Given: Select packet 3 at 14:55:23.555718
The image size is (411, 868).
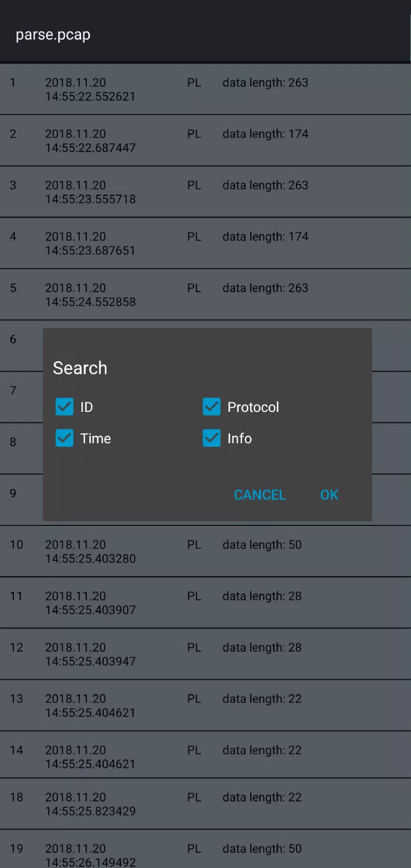Looking at the screenshot, I should 206,192.
